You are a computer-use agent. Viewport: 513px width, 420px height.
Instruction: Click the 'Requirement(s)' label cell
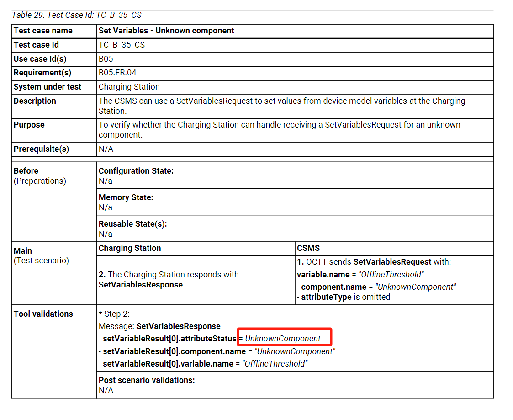(54, 73)
